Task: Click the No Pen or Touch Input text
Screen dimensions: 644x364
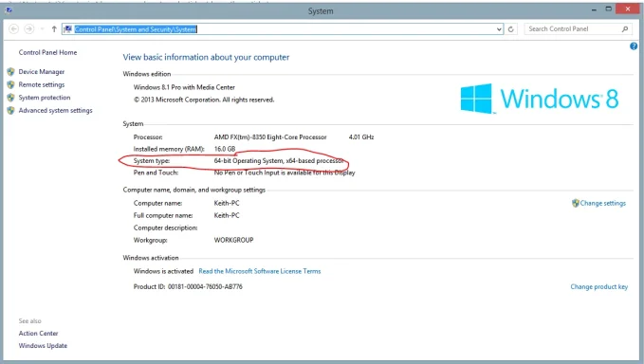Action: (285, 173)
